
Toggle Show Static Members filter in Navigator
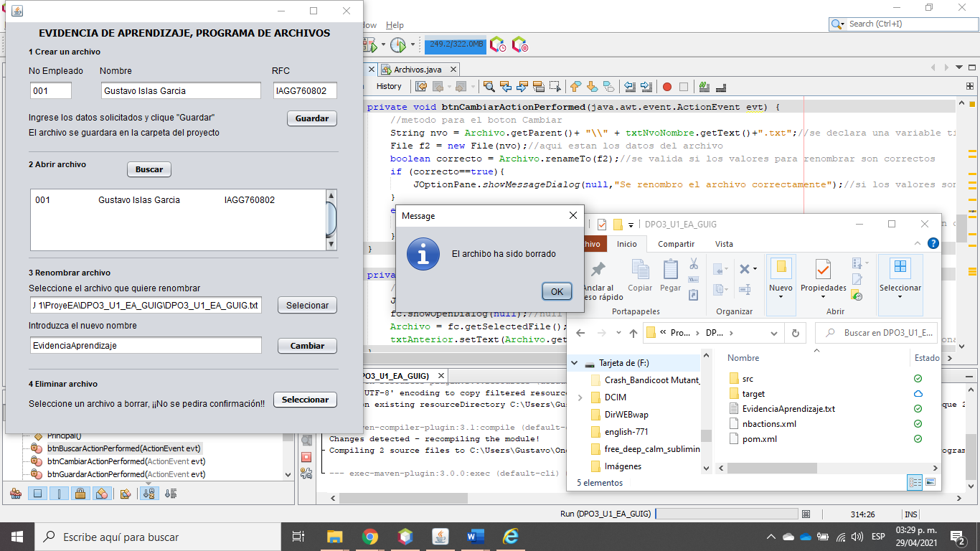[x=60, y=494]
